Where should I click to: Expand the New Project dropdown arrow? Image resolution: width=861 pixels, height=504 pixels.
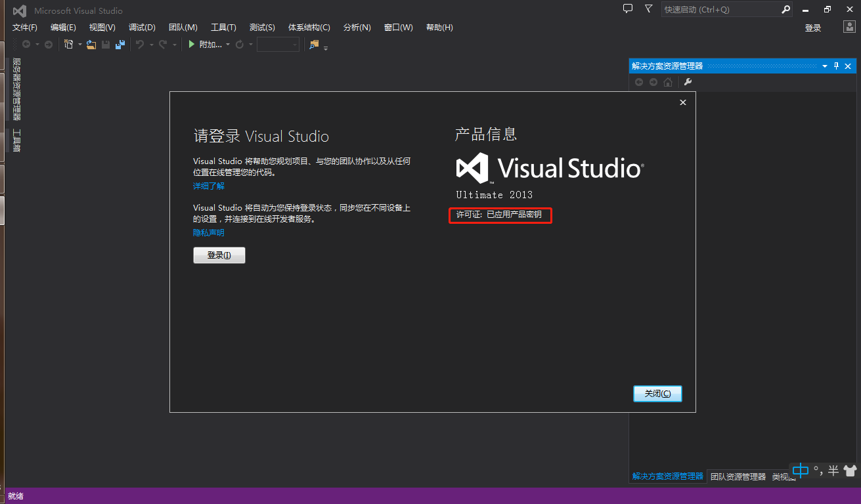point(80,45)
